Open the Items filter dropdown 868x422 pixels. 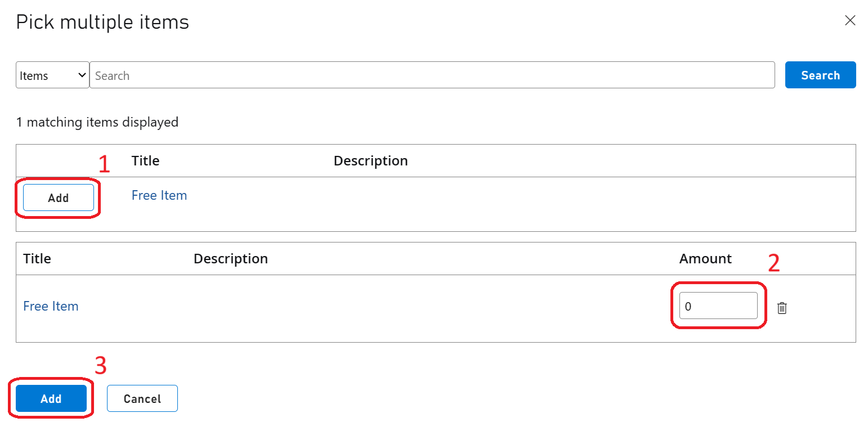click(x=52, y=74)
